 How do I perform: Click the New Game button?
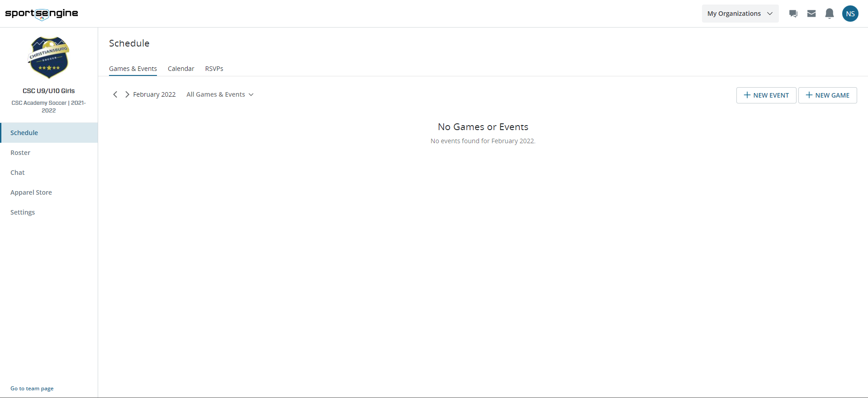tap(827, 95)
